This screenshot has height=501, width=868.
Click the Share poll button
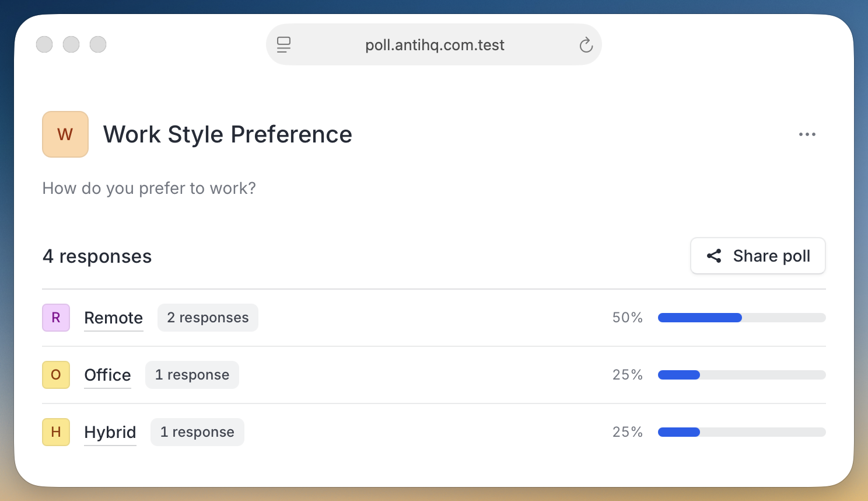pos(758,256)
